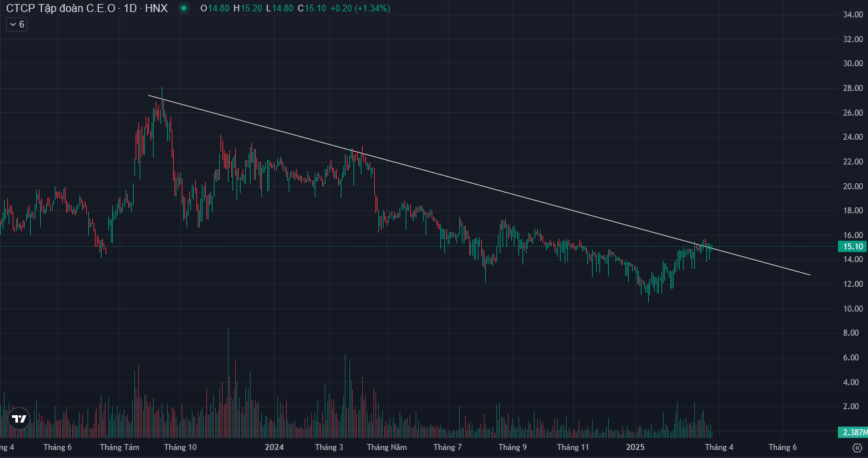The image size is (868, 458).
Task: Click the 14.00 price axis label
Action: point(853,260)
